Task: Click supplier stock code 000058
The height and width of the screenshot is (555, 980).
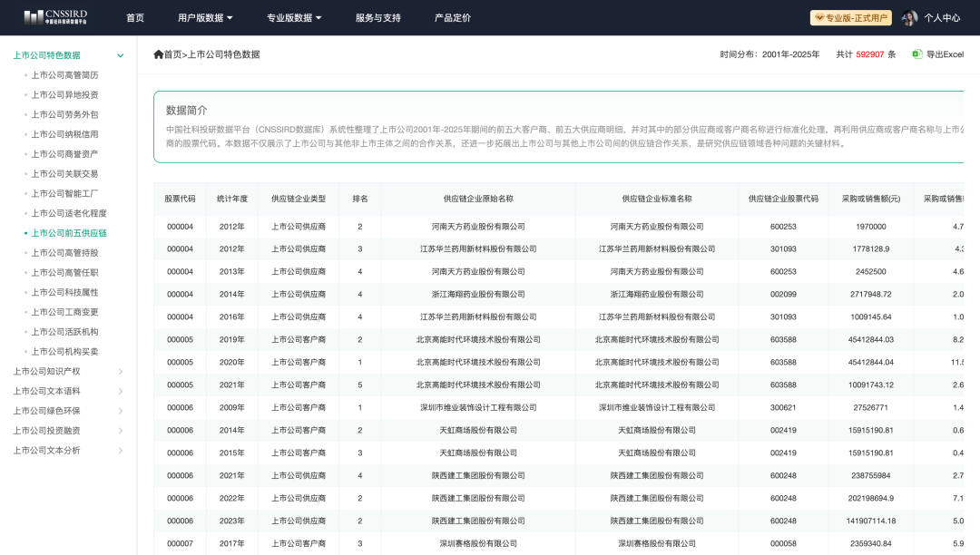Action: 783,544
